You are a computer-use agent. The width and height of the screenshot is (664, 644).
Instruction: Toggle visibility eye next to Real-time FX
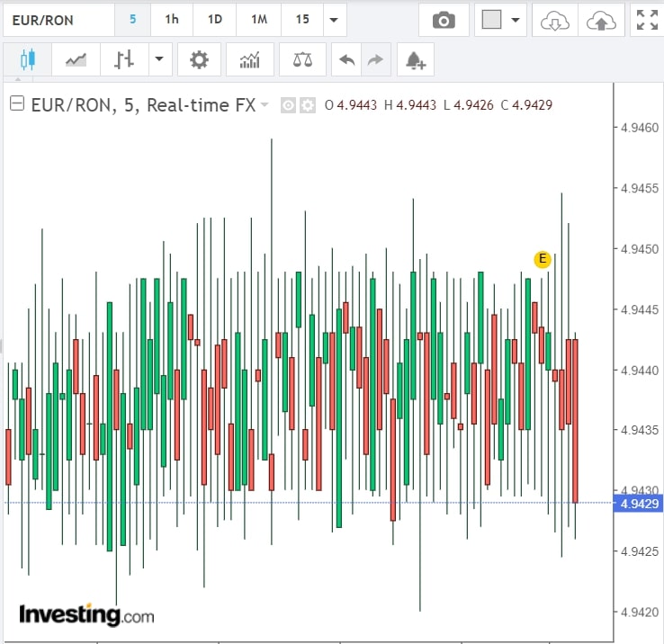[x=288, y=105]
